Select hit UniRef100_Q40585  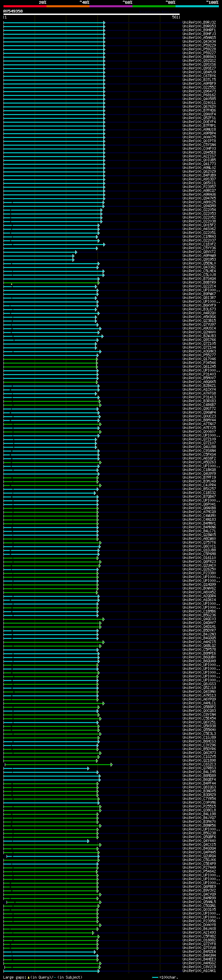click(199, 99)
